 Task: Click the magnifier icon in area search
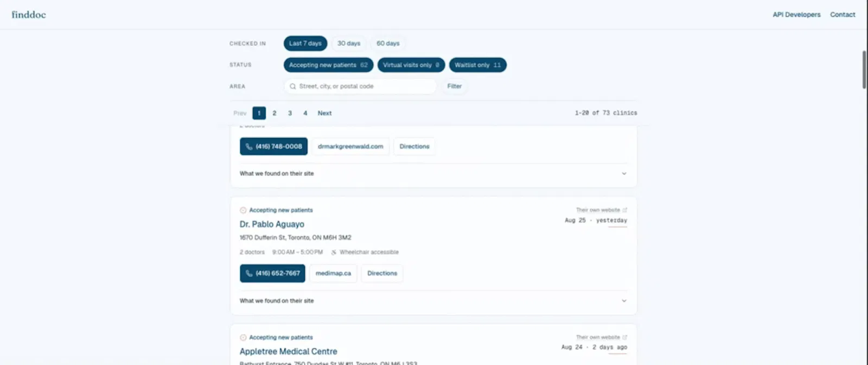[293, 86]
